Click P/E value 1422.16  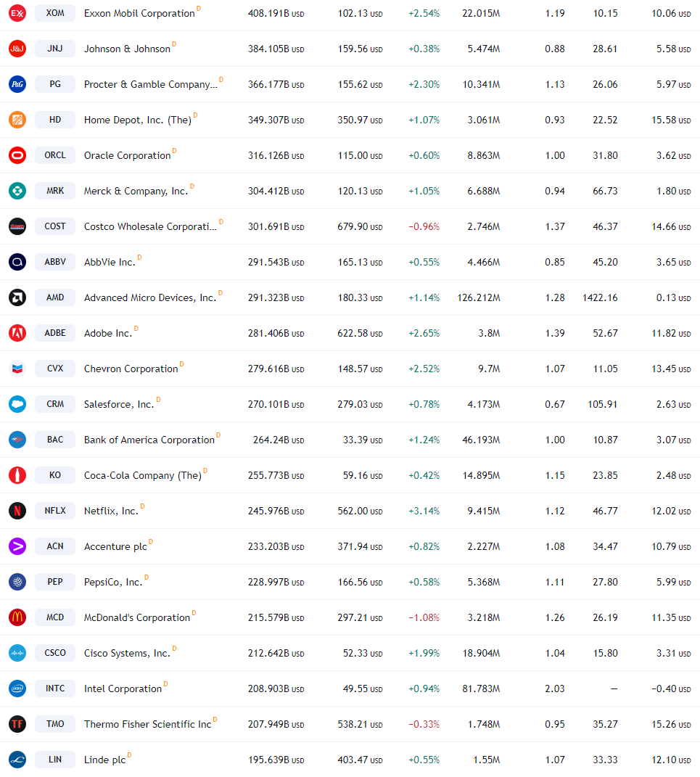[x=600, y=298]
